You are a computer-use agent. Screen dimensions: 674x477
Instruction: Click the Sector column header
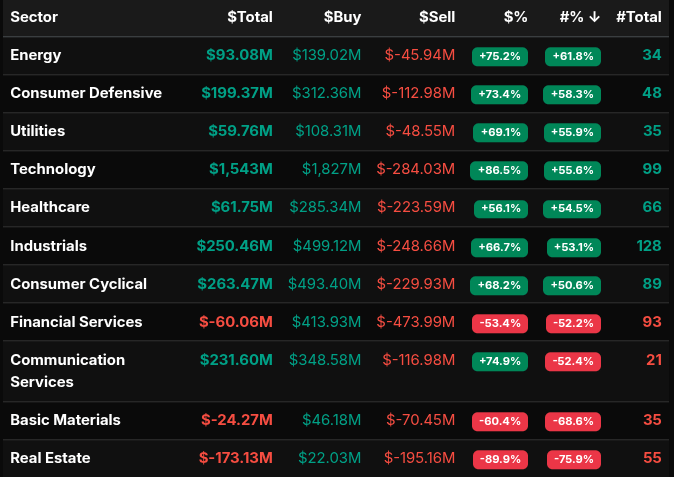(34, 17)
